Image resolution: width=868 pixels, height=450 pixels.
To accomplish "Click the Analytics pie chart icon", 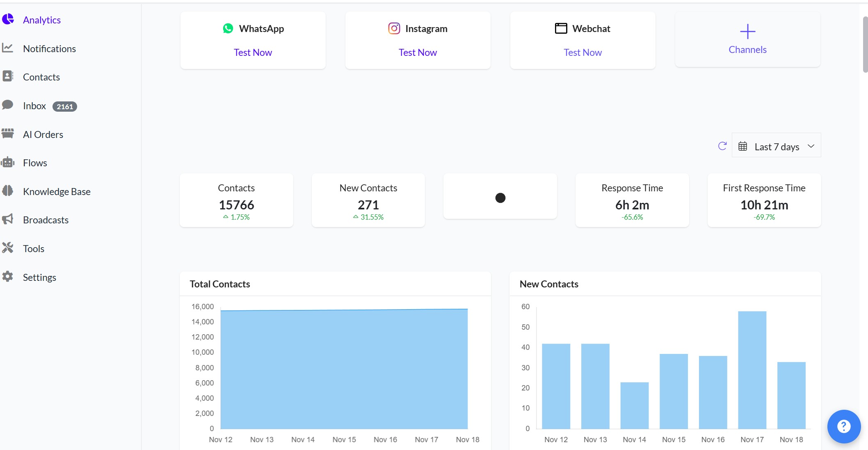I will tap(8, 19).
